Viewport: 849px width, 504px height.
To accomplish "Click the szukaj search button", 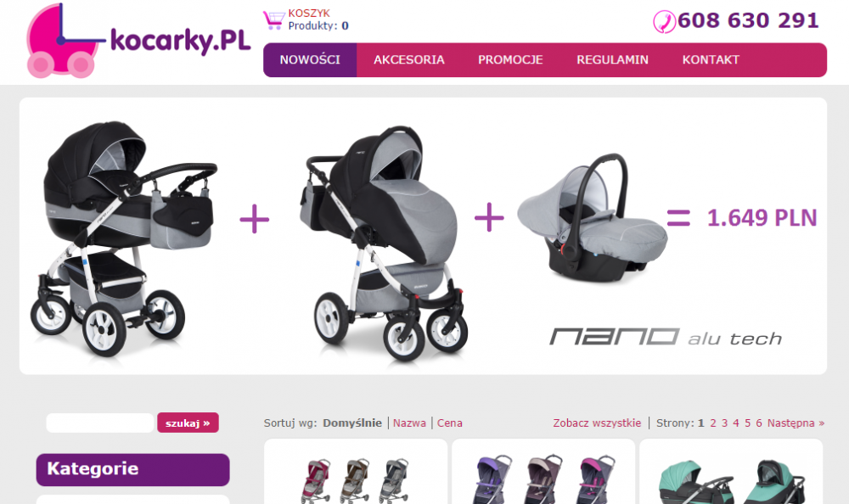I will (188, 423).
